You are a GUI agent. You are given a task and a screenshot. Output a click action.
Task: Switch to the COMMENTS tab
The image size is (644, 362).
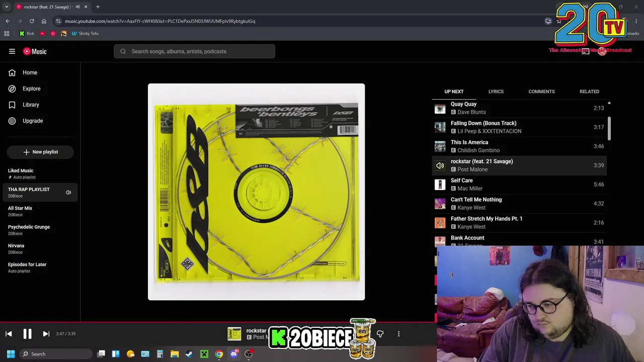click(541, 92)
